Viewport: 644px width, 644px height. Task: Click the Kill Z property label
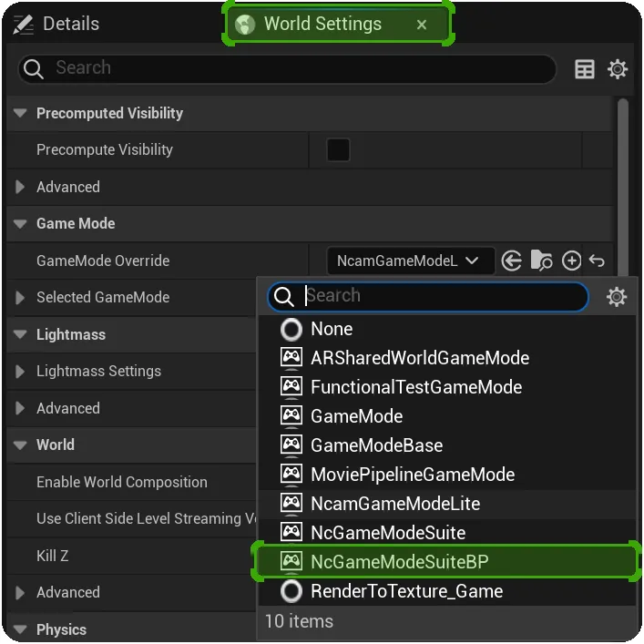point(52,556)
